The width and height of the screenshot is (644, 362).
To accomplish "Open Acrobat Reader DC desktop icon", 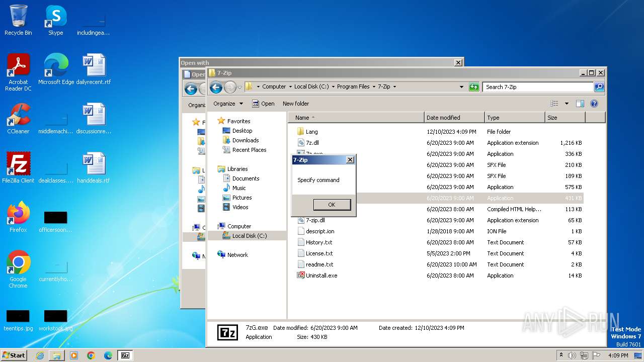I will (x=18, y=72).
